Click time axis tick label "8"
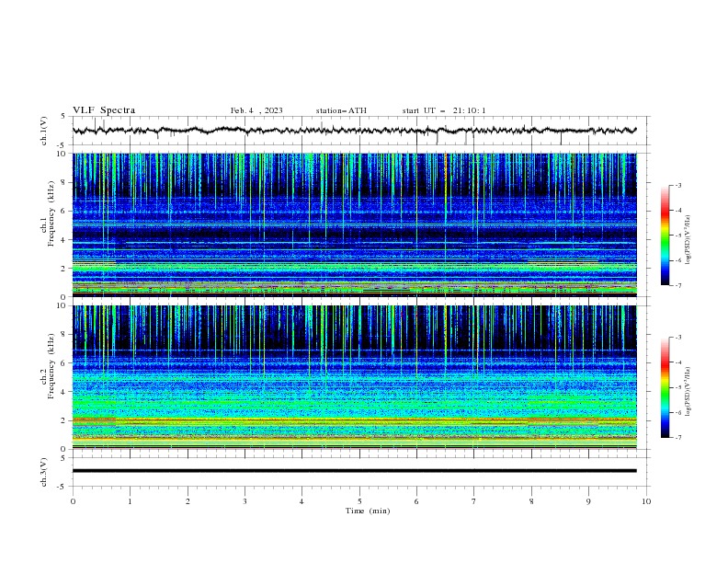The image size is (728, 563). [x=531, y=501]
